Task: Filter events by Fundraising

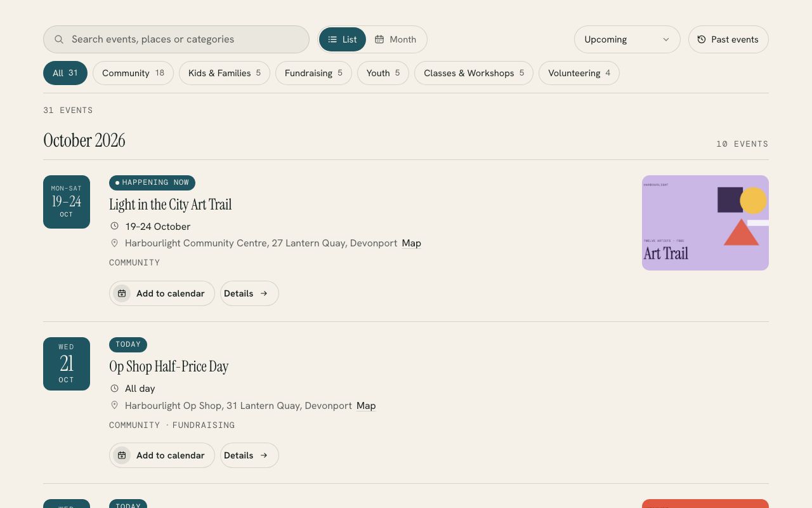Action: point(313,73)
